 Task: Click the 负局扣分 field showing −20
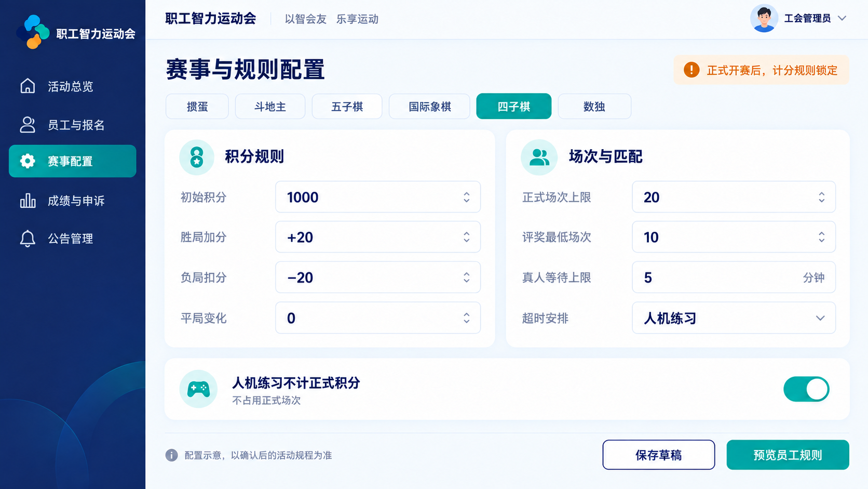point(378,277)
